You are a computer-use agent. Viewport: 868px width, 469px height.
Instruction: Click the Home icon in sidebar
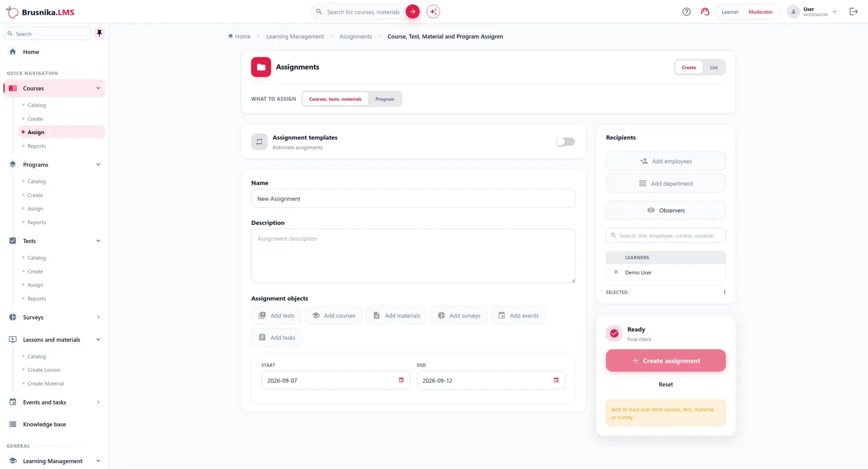point(13,52)
